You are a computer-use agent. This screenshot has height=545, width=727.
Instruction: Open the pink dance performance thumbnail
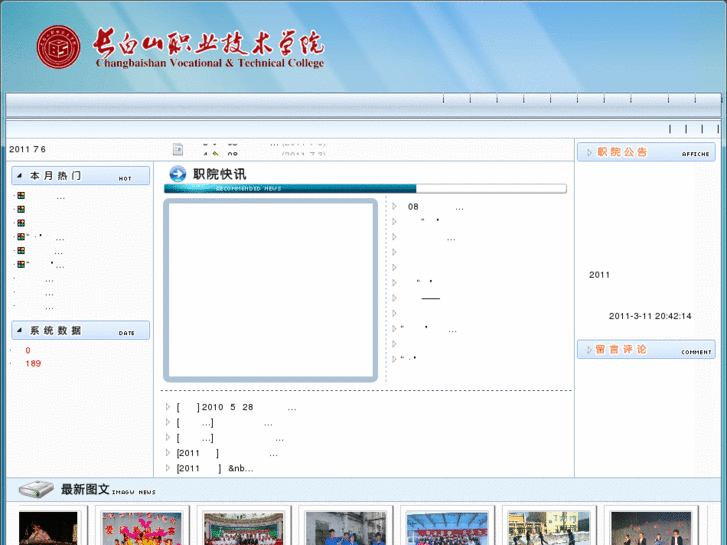(x=141, y=529)
